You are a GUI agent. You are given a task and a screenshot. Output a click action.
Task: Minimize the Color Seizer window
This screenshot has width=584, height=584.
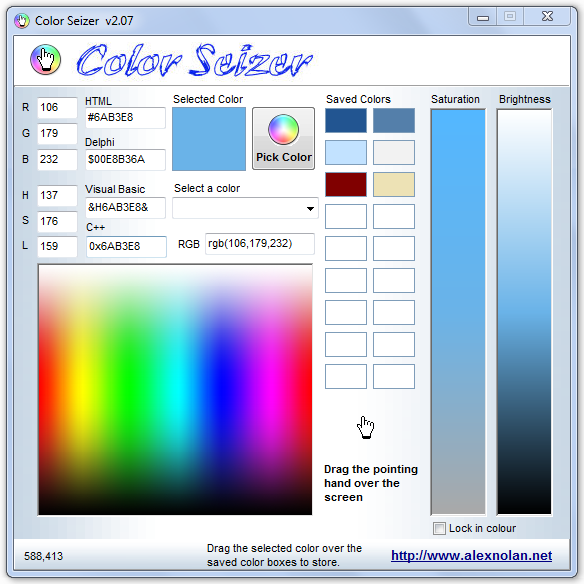click(483, 17)
